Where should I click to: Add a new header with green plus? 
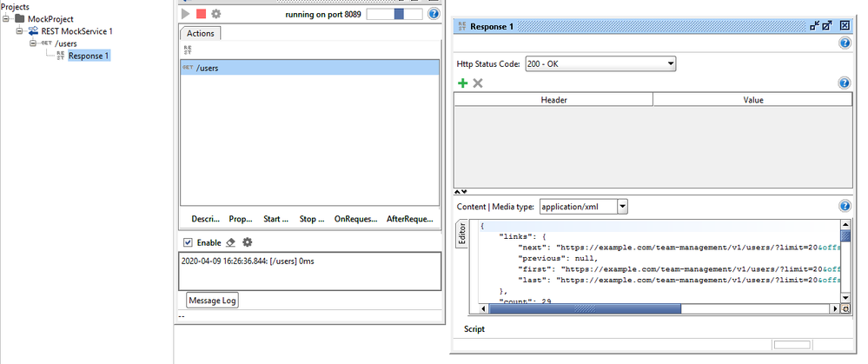[x=463, y=83]
